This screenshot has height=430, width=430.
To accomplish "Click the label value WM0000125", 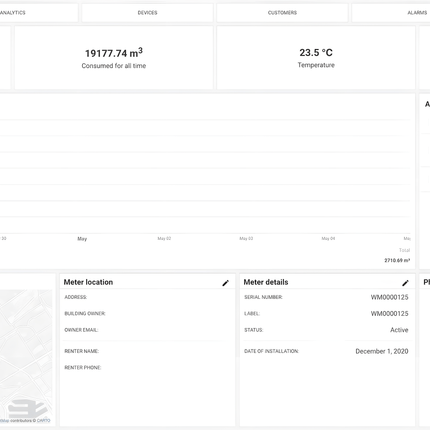I will (389, 313).
